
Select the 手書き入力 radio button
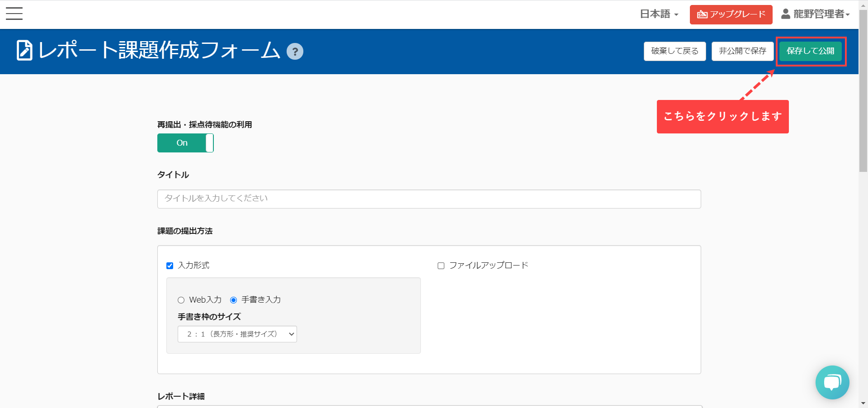[x=234, y=300]
